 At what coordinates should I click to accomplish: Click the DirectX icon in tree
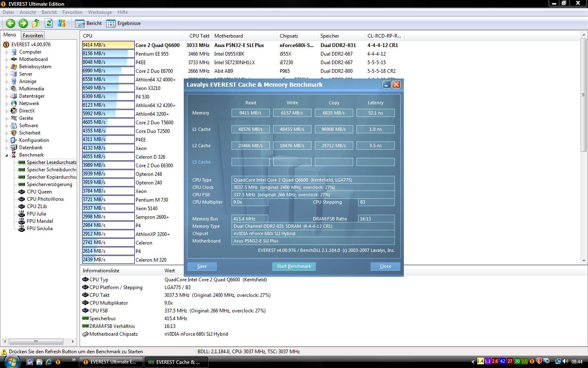pyautogui.click(x=14, y=111)
